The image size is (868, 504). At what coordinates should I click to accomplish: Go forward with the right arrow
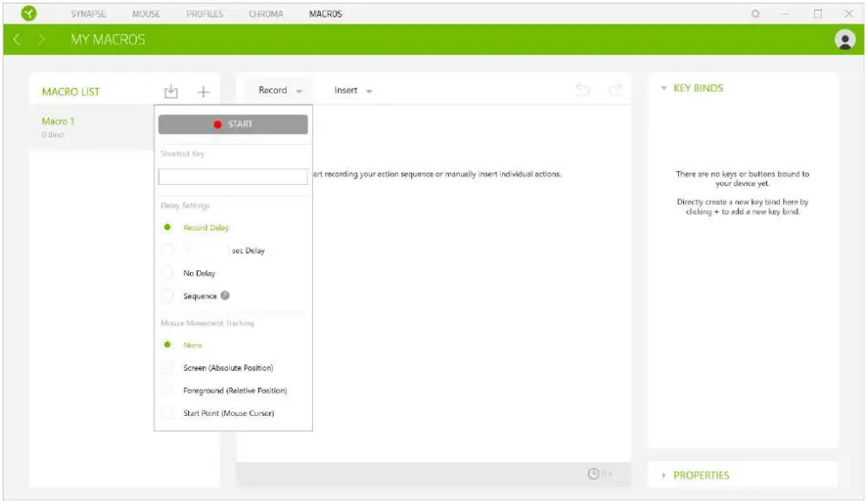[42, 39]
